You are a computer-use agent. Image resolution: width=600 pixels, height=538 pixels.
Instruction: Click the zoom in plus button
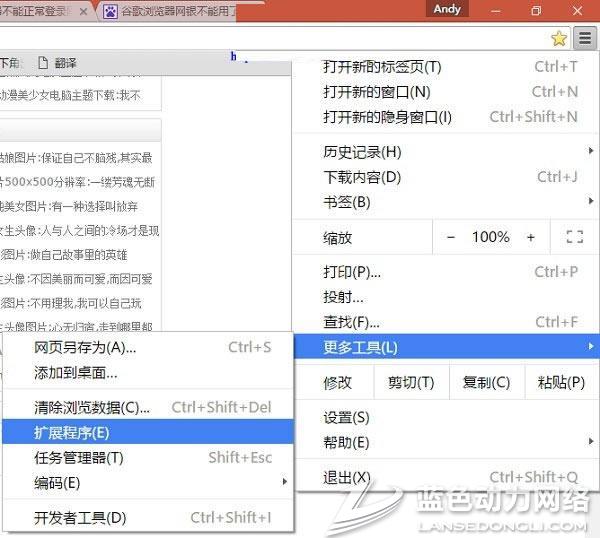click(530, 237)
